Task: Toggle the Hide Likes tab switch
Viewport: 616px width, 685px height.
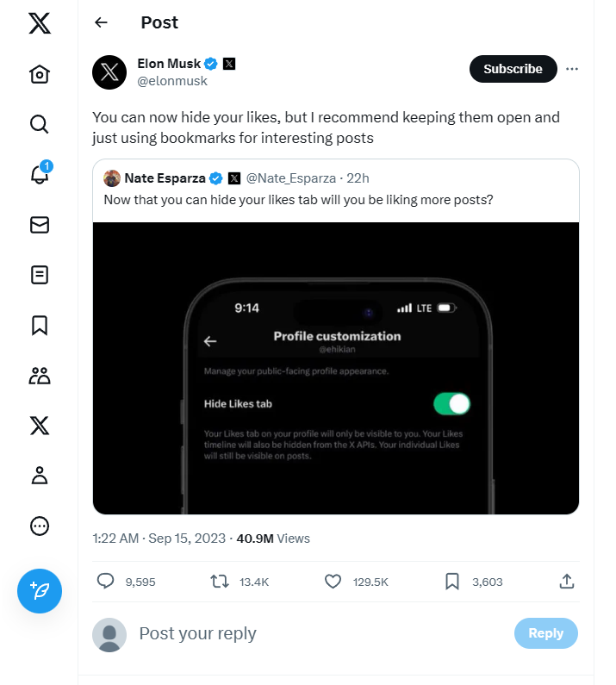Action: 451,403
